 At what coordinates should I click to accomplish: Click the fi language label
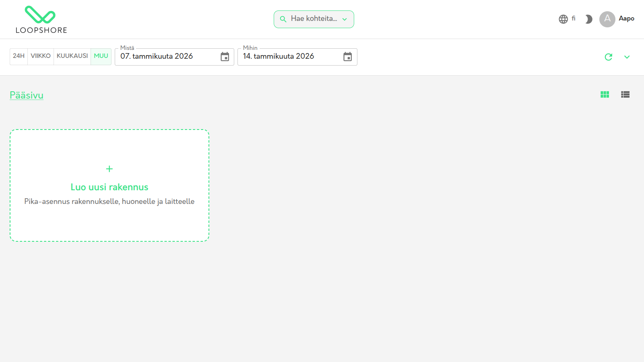click(x=574, y=19)
